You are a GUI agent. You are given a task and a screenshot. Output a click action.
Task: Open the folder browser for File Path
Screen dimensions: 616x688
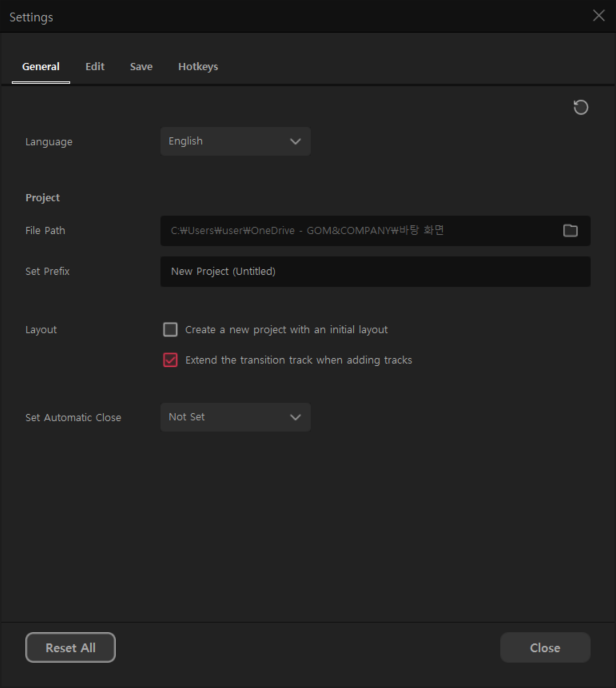(570, 230)
